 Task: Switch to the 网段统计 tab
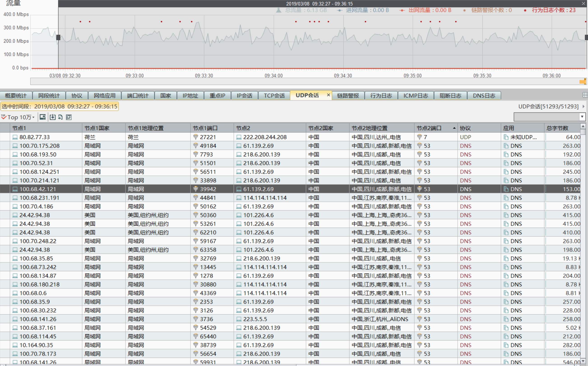pyautogui.click(x=49, y=96)
